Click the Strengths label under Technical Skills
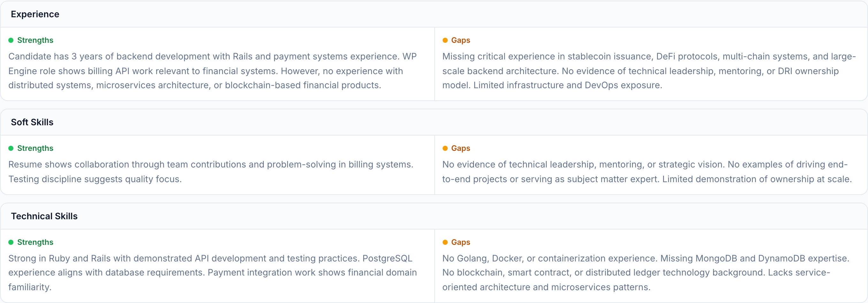The height and width of the screenshot is (303, 868). (35, 242)
